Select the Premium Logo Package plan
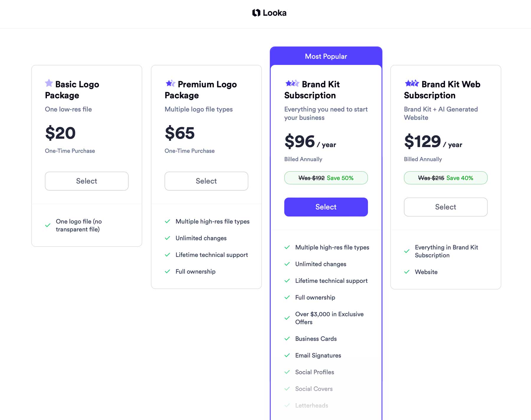 click(x=206, y=181)
